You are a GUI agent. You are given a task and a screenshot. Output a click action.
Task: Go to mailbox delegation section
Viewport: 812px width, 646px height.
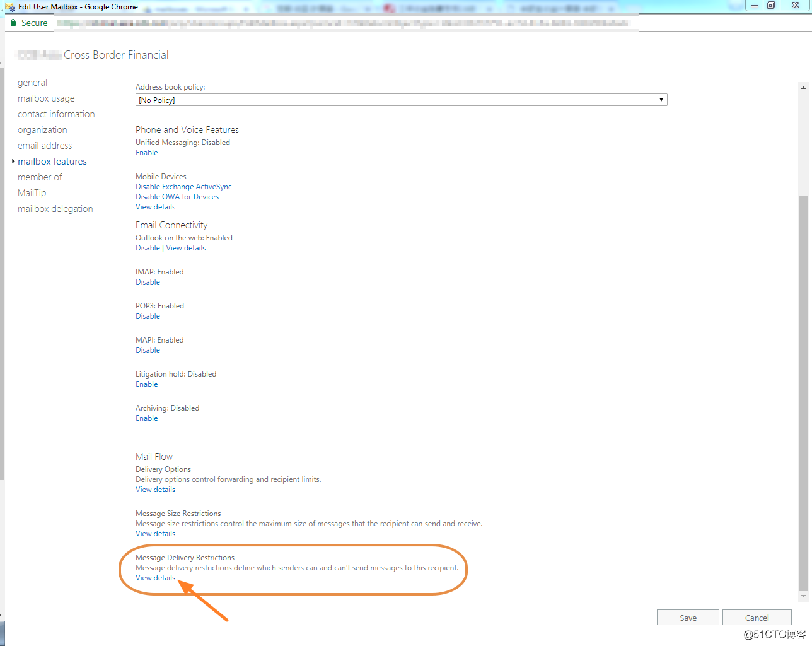pos(55,209)
